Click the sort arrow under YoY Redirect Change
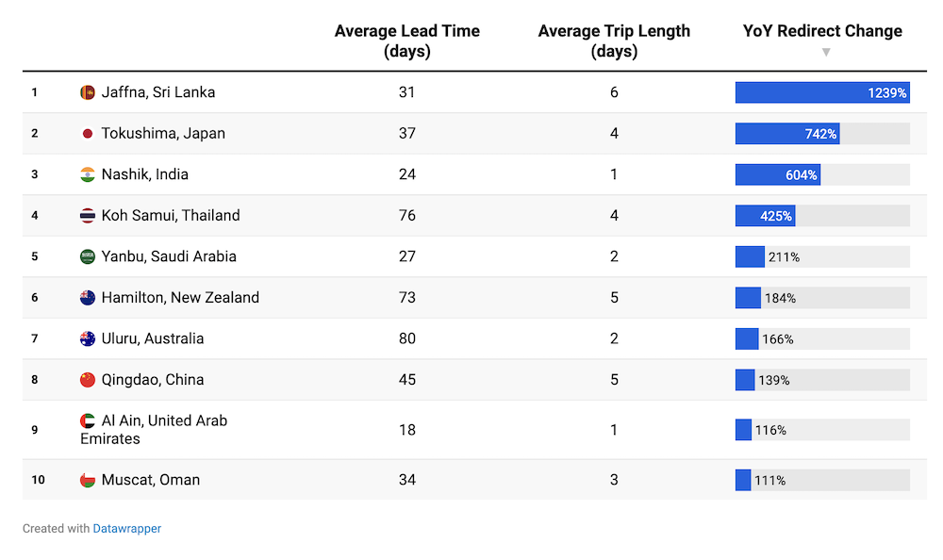 (826, 53)
